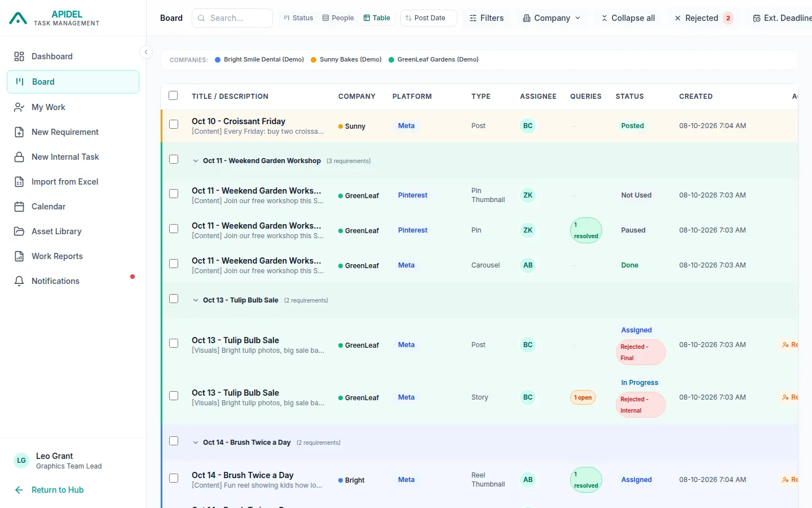Click the New Requirement document icon
This screenshot has height=508, width=812.
tap(19, 132)
